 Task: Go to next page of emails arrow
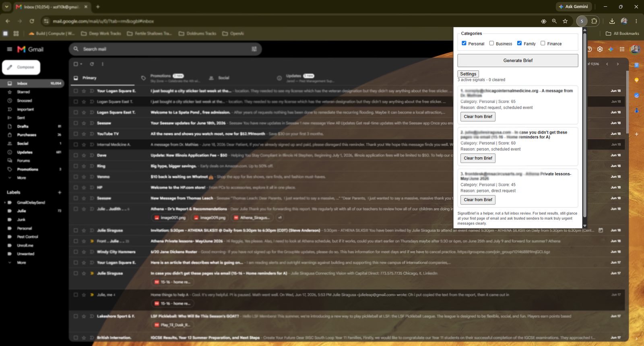(618, 64)
